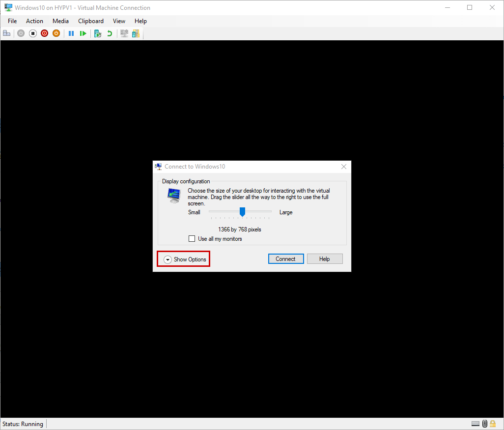Viewport: 504px width, 430px height.
Task: Expand Show Options in the connect dialog
Action: 185,259
